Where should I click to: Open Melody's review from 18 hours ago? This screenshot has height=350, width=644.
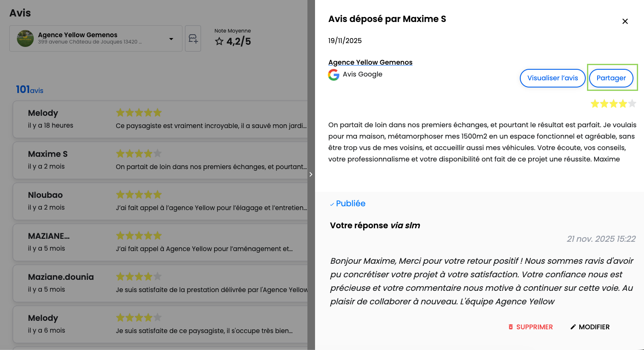coord(160,119)
